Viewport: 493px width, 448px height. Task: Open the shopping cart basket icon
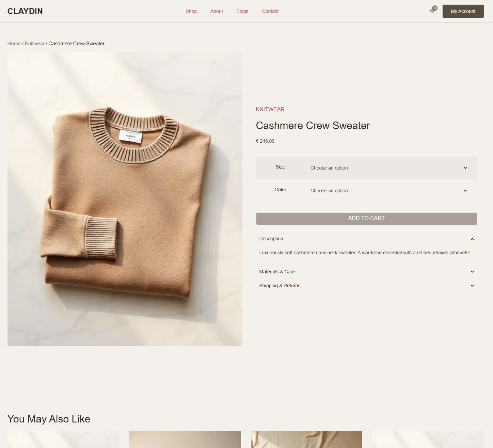(x=432, y=11)
